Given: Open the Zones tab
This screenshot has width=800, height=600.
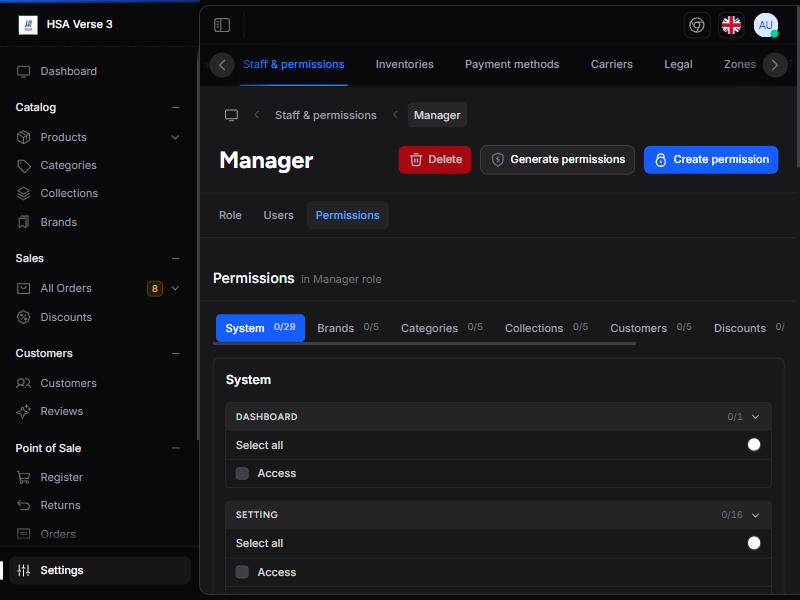Looking at the screenshot, I should (x=739, y=64).
